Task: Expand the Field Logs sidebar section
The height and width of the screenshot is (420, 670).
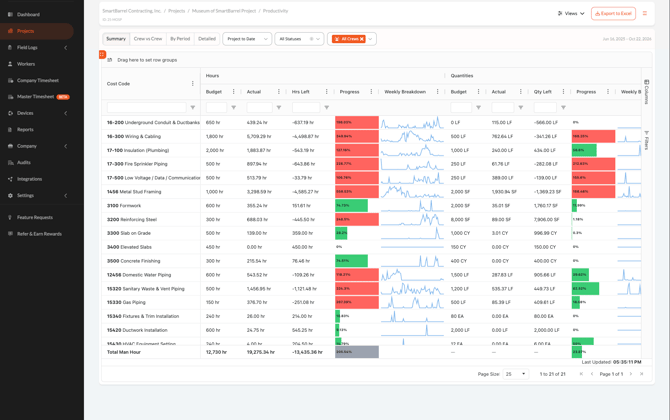Action: tap(65, 48)
